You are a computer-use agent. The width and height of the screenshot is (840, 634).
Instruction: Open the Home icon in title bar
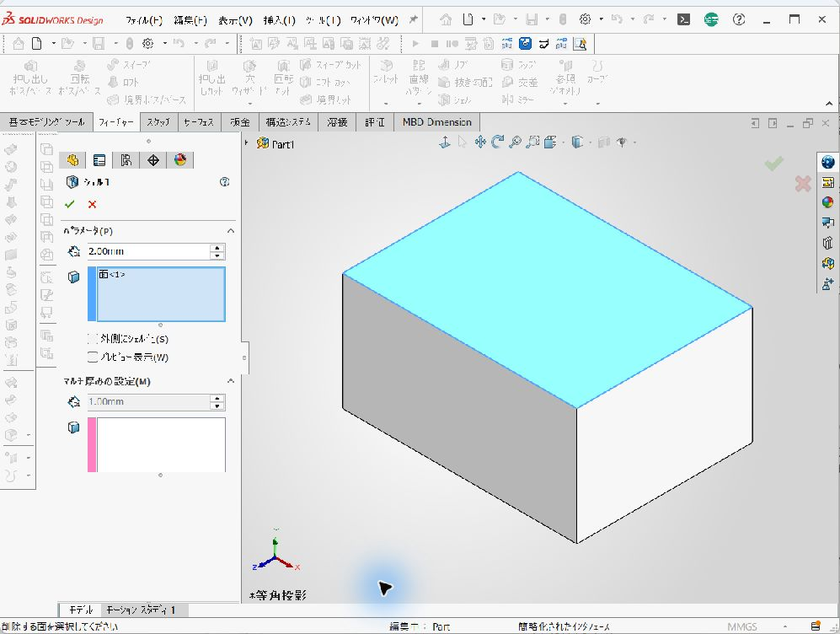click(x=445, y=20)
